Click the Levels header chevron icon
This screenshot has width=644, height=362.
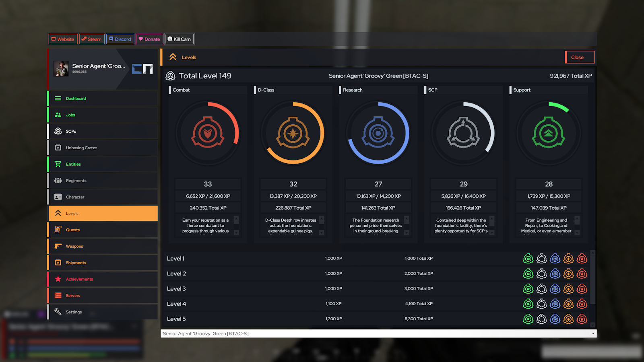(x=173, y=57)
